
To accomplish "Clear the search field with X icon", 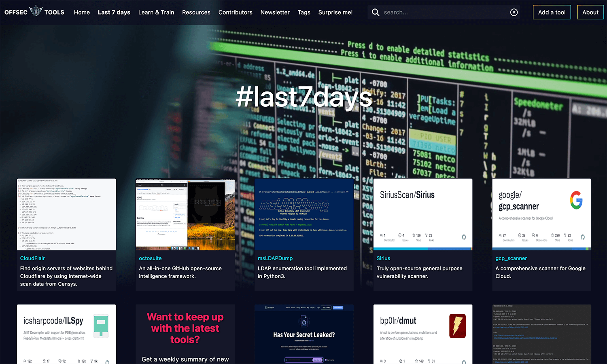I will pyautogui.click(x=514, y=12).
